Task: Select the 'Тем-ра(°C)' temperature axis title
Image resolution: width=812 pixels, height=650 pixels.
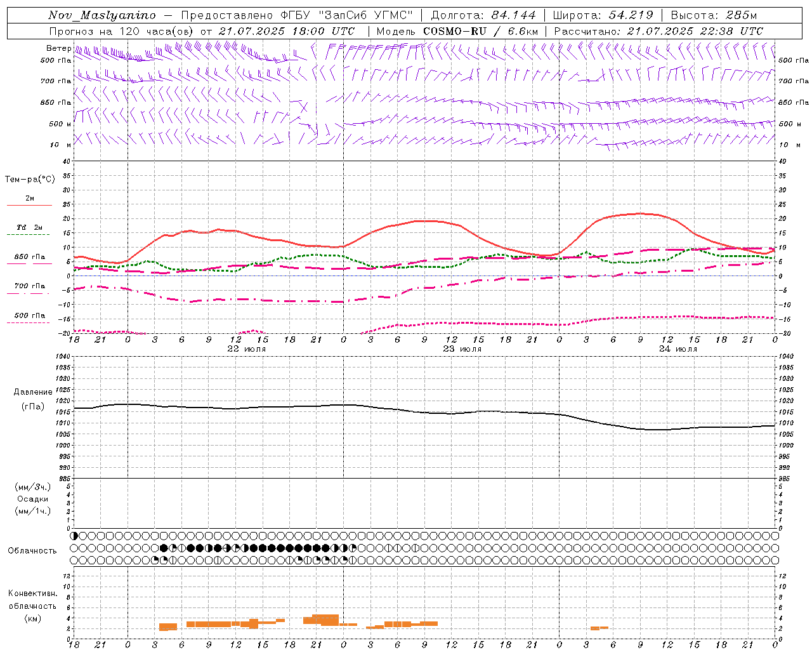Action: 30,180
